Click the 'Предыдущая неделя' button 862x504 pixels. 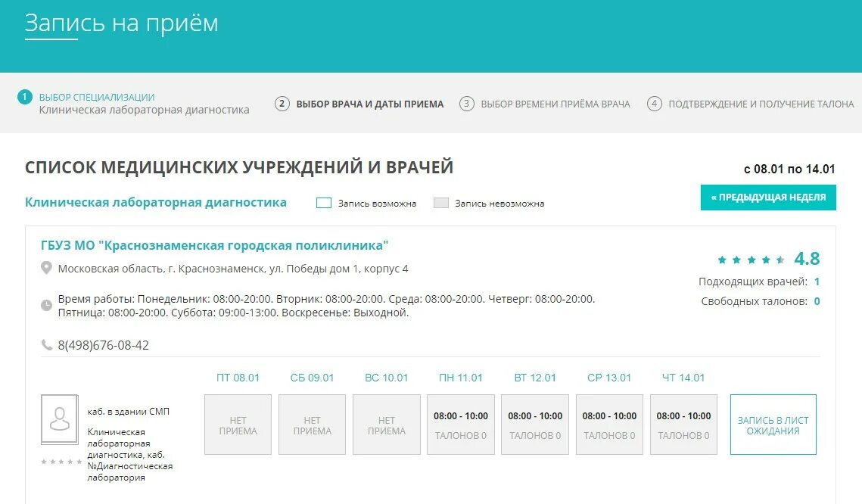[767, 197]
